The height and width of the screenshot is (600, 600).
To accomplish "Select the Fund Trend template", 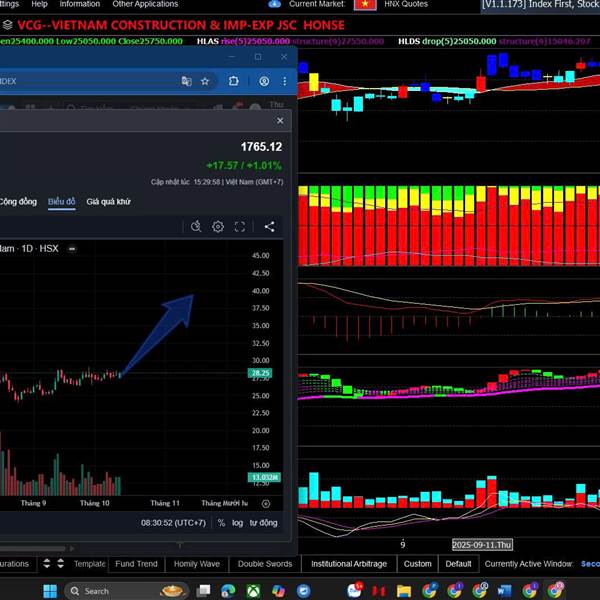I will coord(136,564).
